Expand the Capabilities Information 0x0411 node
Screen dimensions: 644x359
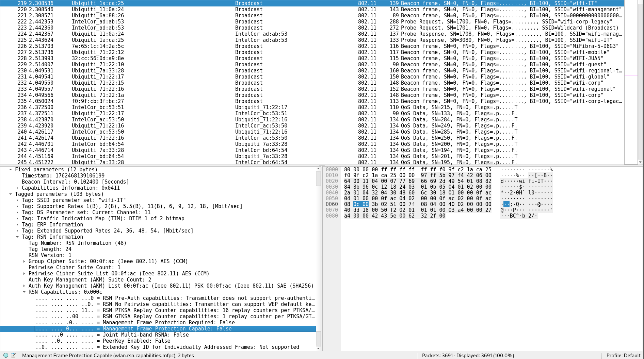[17, 188]
